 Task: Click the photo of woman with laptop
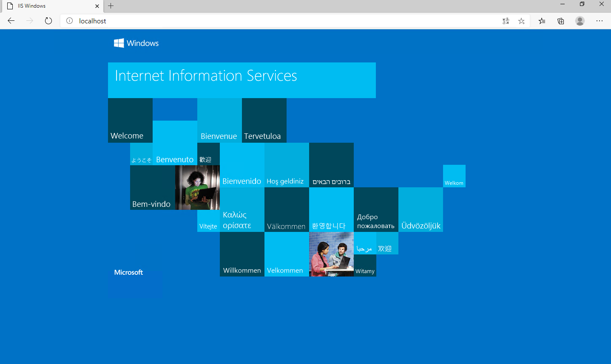[197, 187]
